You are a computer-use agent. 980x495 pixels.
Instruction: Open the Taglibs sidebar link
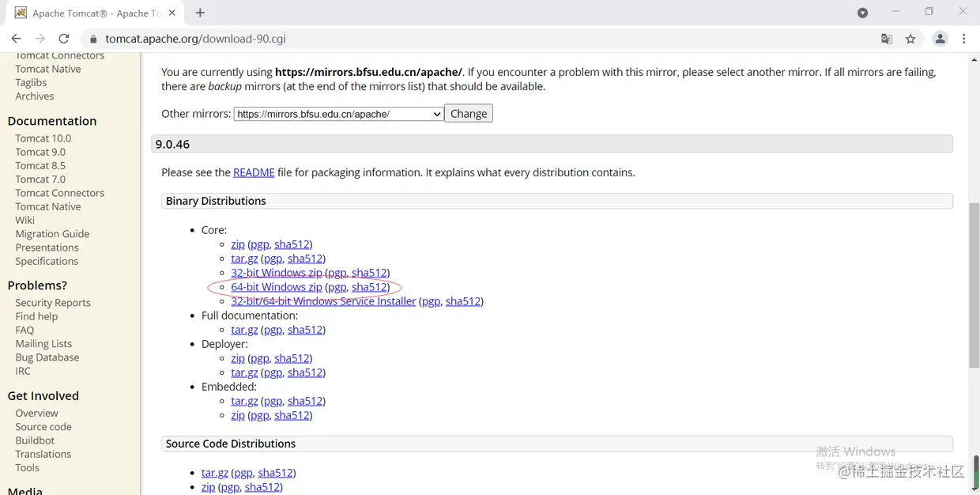pyautogui.click(x=31, y=82)
